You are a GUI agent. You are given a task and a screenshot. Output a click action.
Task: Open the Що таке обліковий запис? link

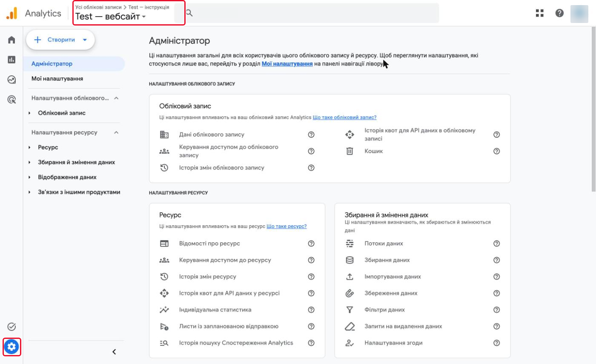[344, 117]
